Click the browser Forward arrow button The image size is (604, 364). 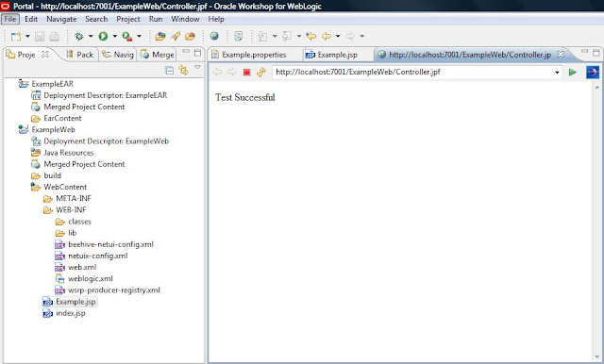[x=231, y=72]
